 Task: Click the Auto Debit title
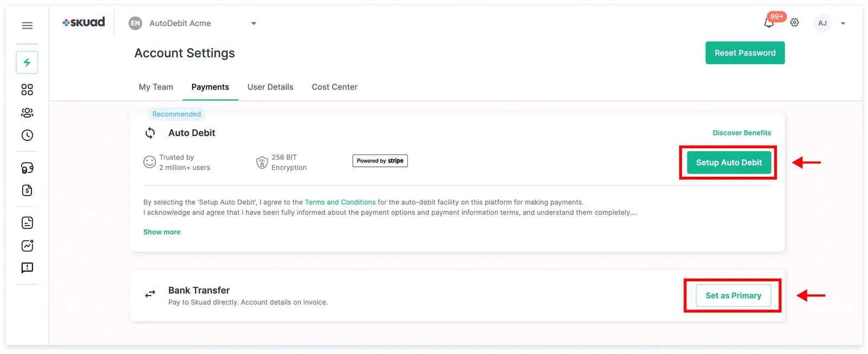pos(192,133)
